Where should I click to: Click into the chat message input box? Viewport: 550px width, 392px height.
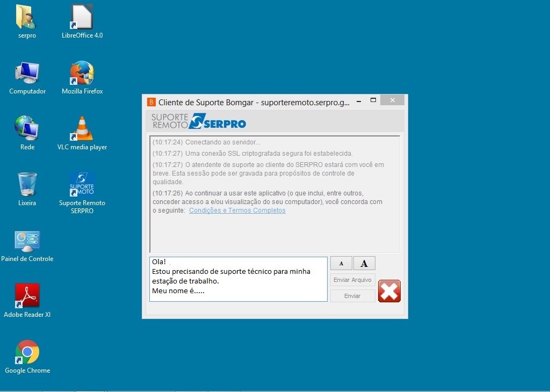[238, 279]
